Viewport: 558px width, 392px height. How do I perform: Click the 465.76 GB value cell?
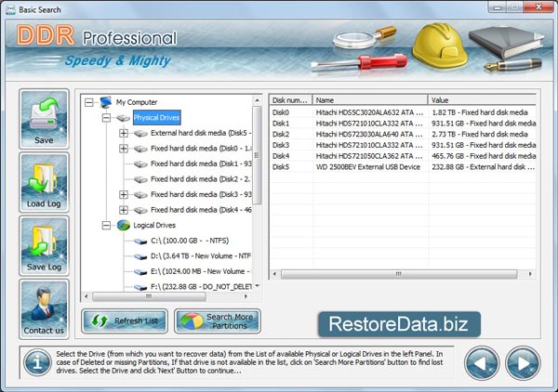[x=484, y=156]
